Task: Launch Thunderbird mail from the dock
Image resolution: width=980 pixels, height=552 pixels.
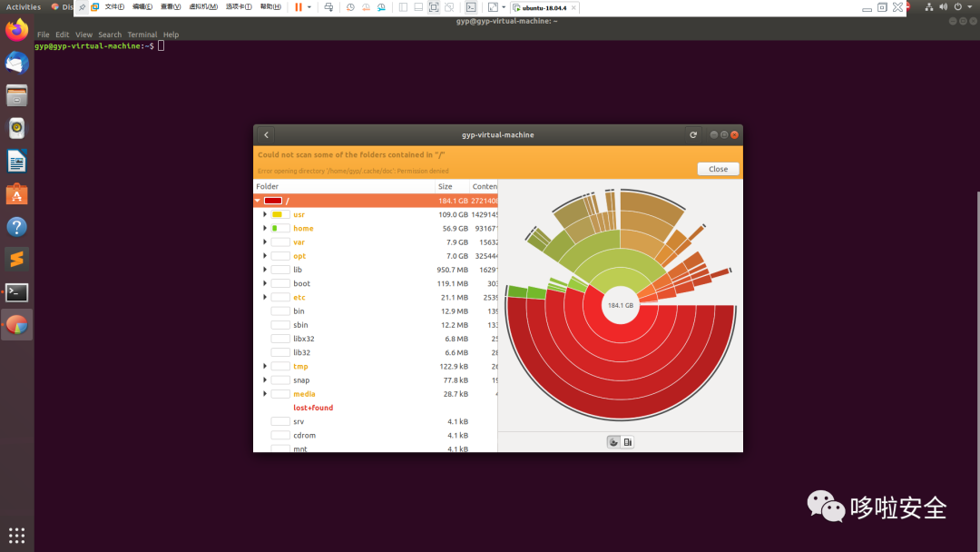Action: 17,64
